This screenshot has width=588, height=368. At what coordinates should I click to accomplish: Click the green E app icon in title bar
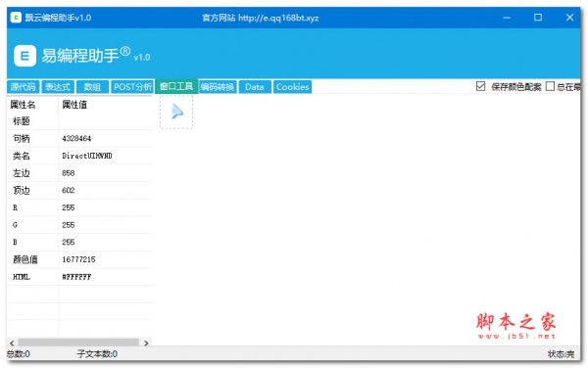click(x=16, y=18)
